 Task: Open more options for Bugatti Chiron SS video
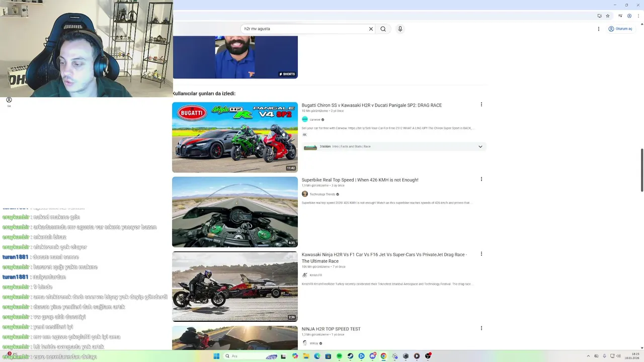481,105
